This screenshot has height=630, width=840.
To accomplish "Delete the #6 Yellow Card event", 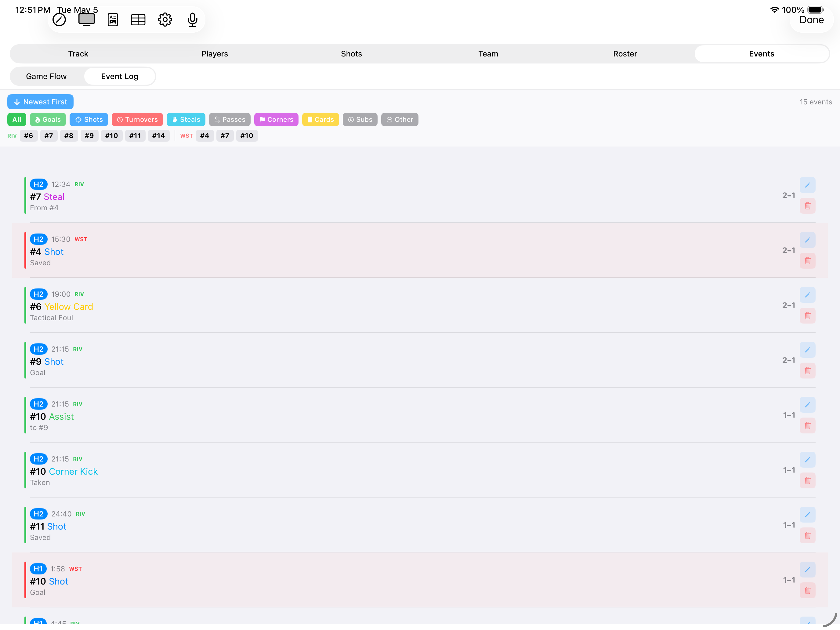I will coord(807,316).
